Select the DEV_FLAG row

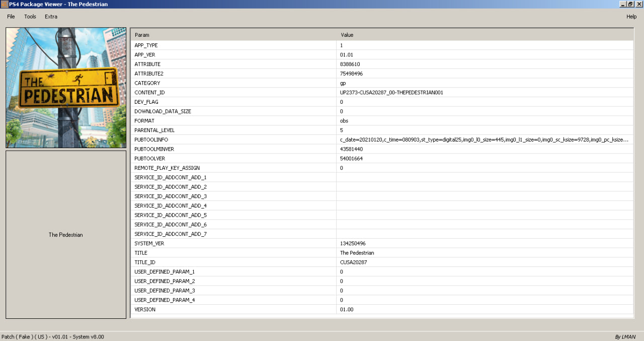(382, 102)
